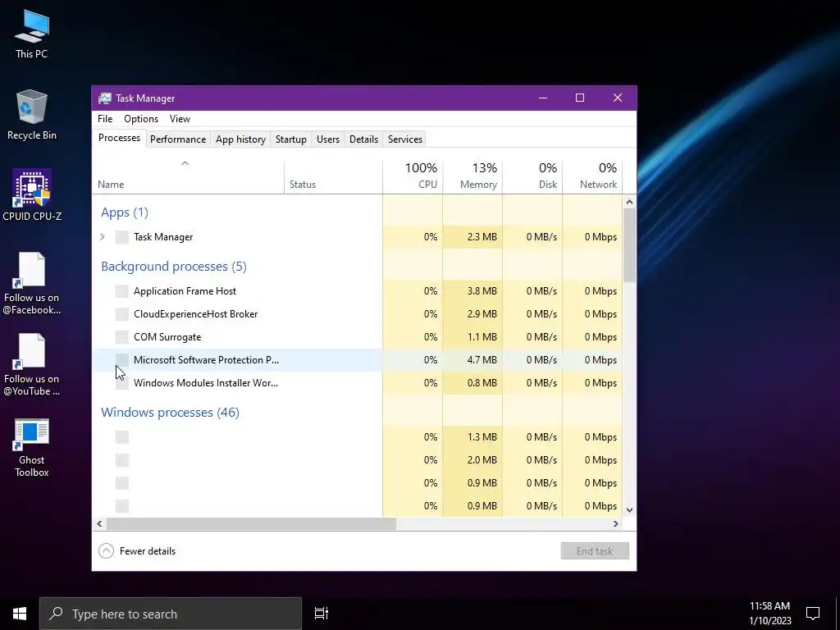This screenshot has width=840, height=630.
Task: Click the icon beside COM Surrogate
Action: click(122, 337)
